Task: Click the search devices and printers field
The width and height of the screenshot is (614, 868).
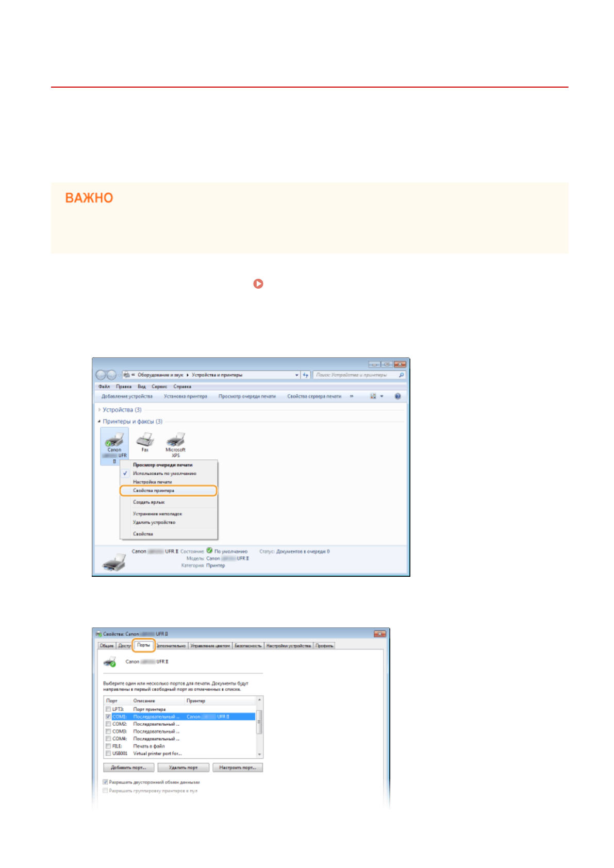Action: tap(355, 375)
